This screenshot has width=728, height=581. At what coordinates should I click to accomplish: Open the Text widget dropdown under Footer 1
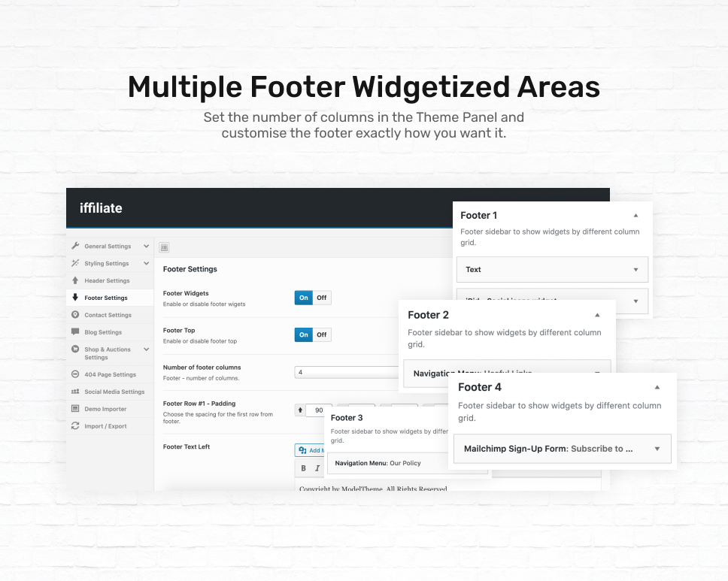point(551,269)
